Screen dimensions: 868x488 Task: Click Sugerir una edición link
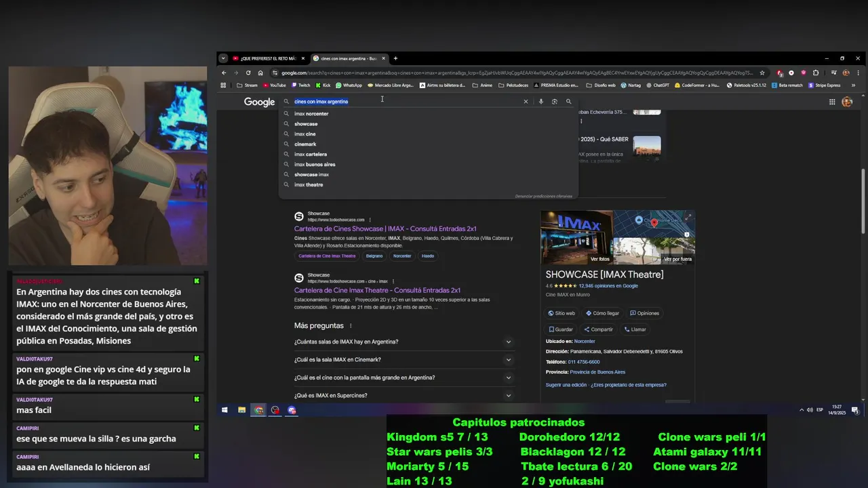[x=566, y=385]
